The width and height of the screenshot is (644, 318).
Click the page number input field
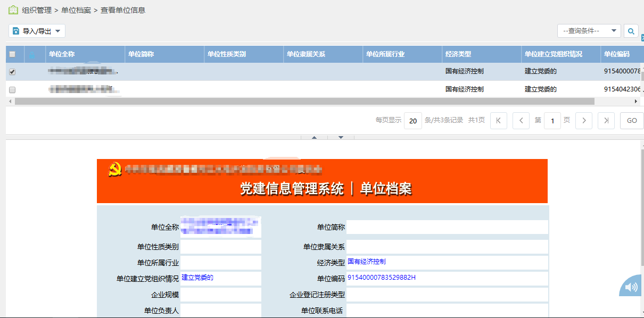[552, 121]
